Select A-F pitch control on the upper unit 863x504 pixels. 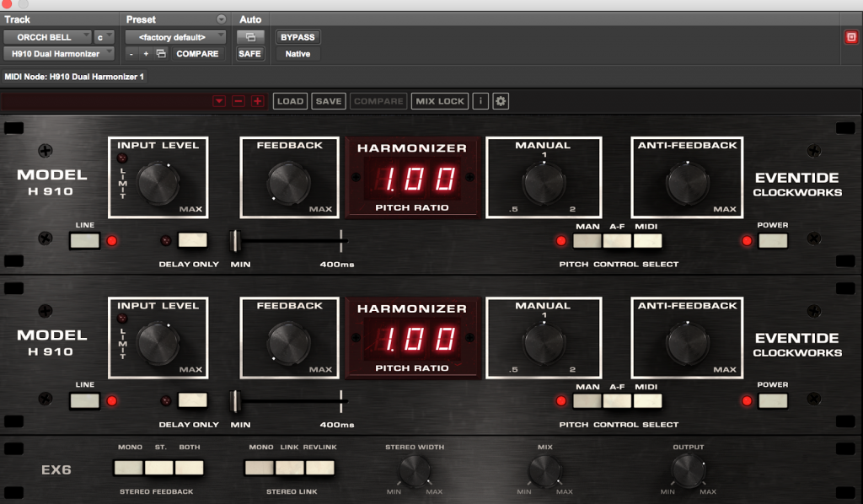click(x=617, y=241)
